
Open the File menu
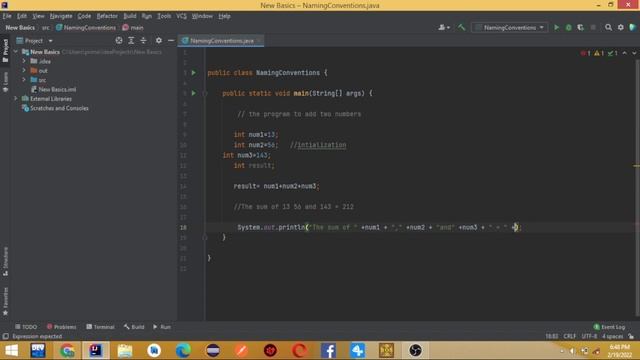click(x=7, y=16)
